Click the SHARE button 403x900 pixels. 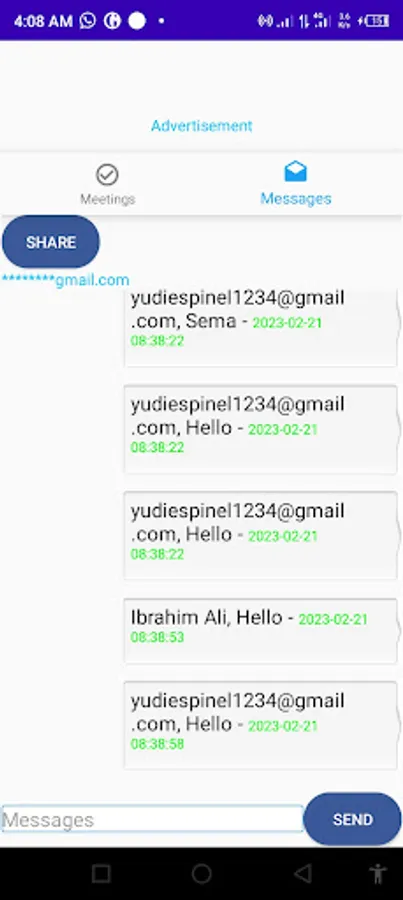51,242
